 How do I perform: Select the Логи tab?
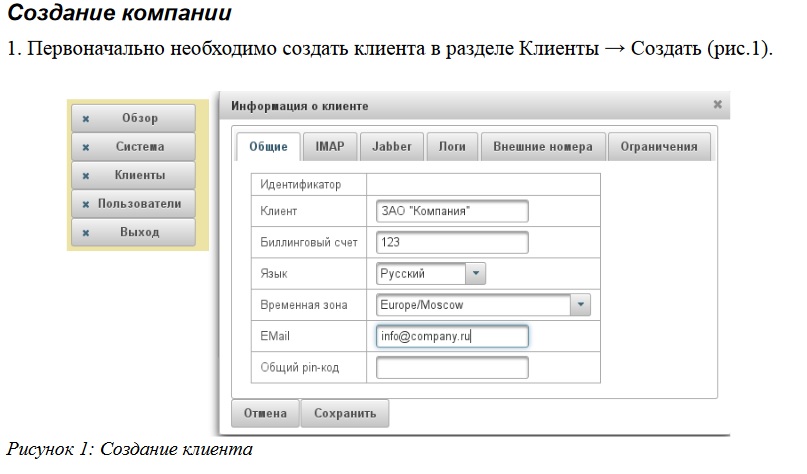(452, 146)
